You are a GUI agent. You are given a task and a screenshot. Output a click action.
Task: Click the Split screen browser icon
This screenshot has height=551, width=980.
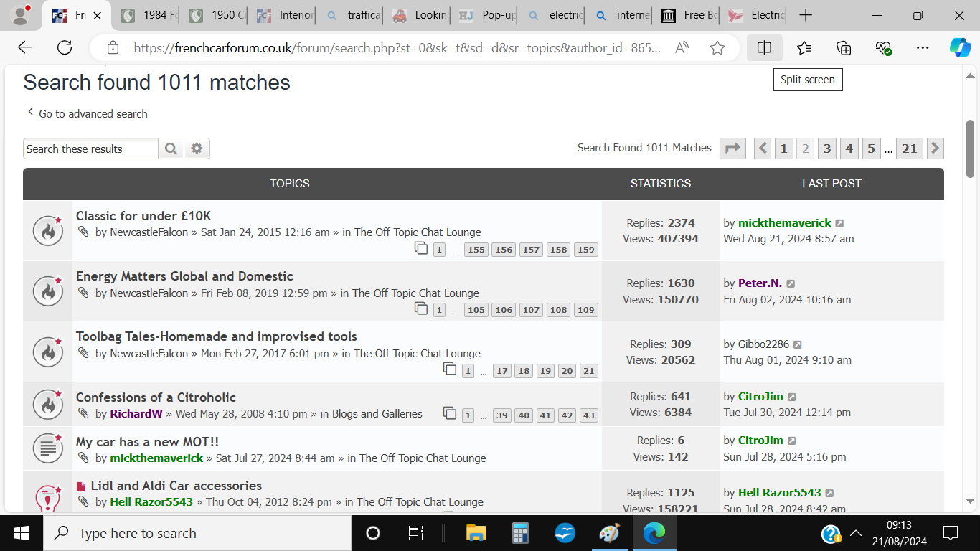(x=764, y=47)
